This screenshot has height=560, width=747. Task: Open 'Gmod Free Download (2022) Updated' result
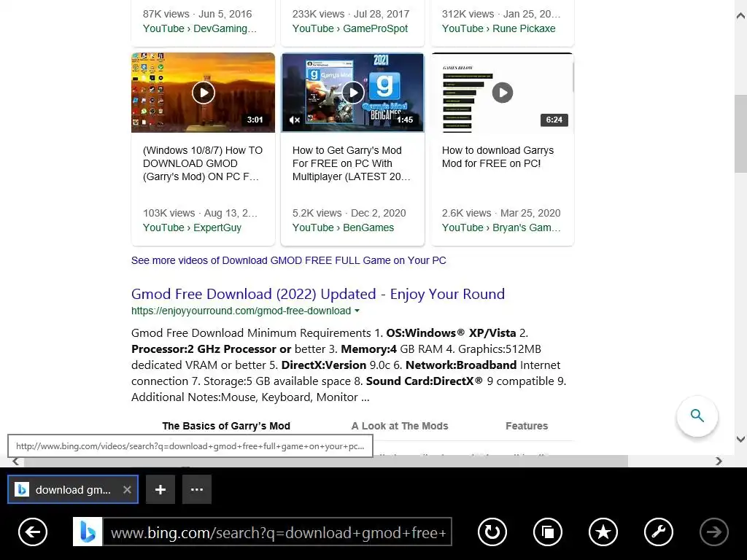318,294
